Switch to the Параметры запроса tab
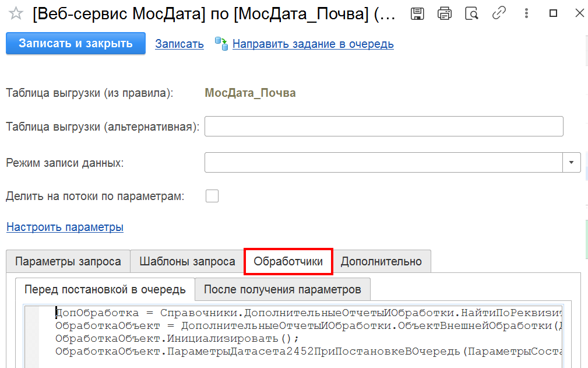 tap(68, 261)
